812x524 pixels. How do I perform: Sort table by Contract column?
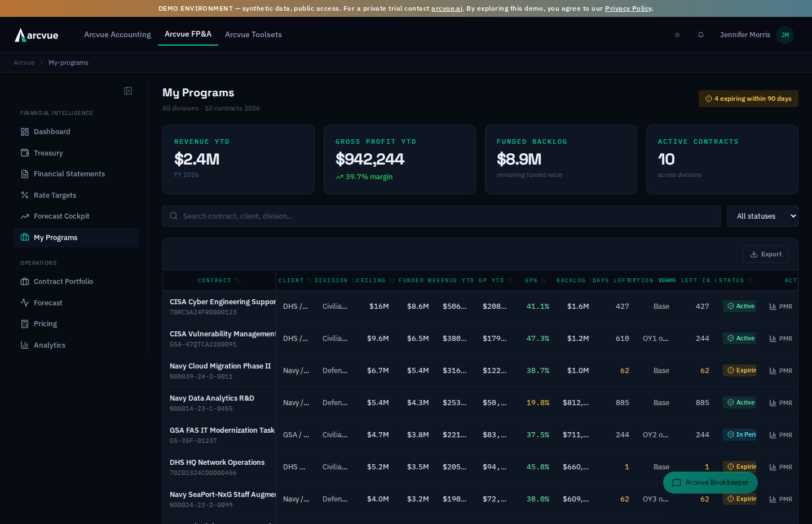pyautogui.click(x=219, y=281)
